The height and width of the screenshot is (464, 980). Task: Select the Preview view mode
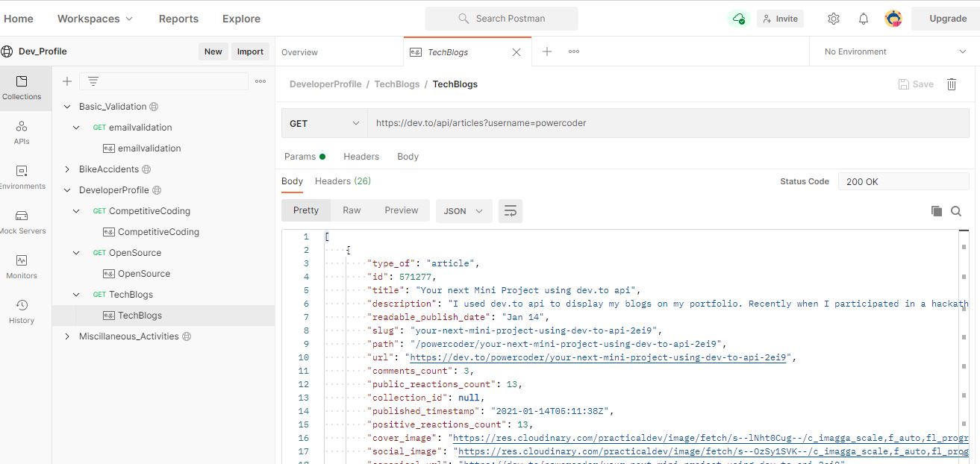click(402, 210)
